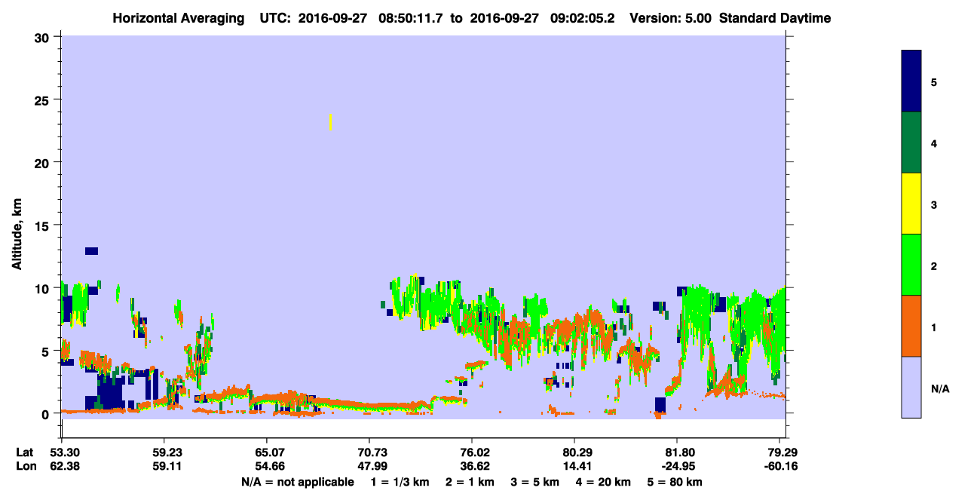Click the 'Lon' row label
This screenshot has width=980, height=503.
pyautogui.click(x=26, y=466)
